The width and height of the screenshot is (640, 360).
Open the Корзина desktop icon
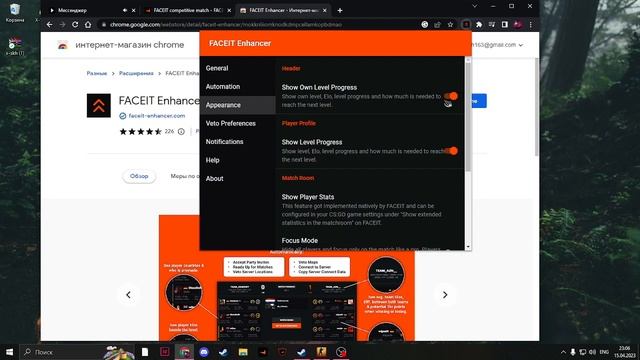(15, 13)
